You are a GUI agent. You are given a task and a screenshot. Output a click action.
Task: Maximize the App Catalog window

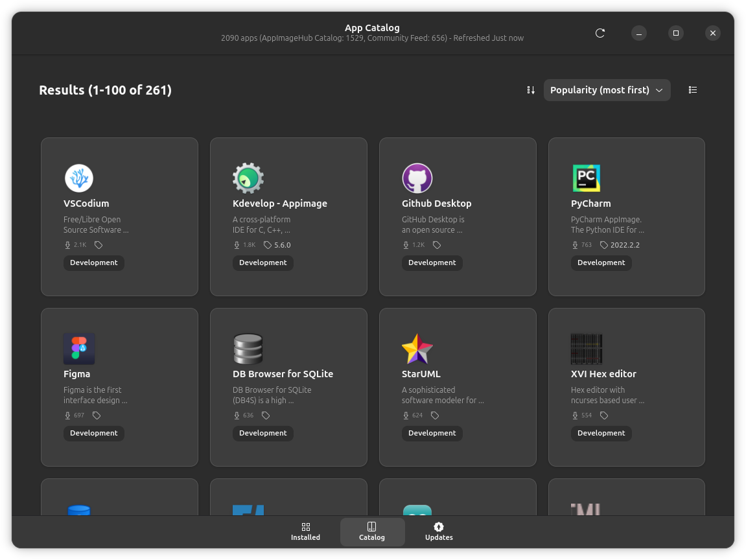coord(676,33)
